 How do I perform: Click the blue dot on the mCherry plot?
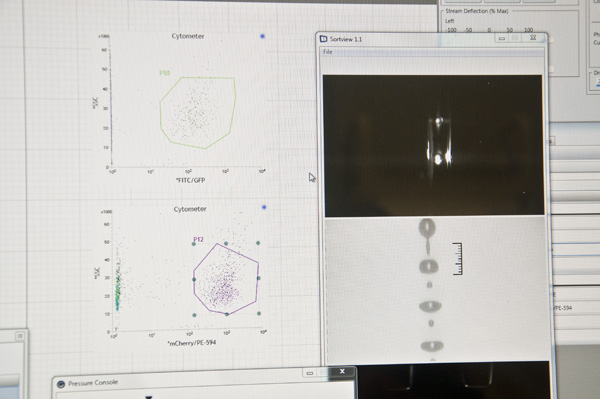(x=264, y=207)
